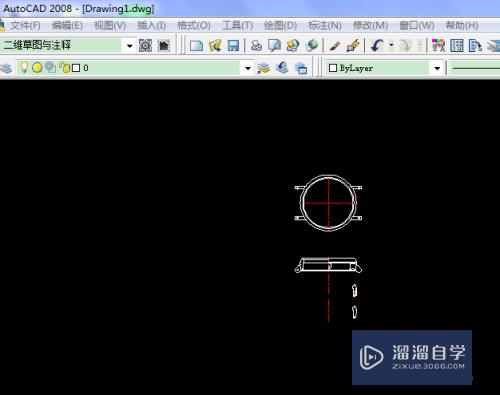500x395 pixels.
Task: Click the My Workspace icon
Action: (164, 46)
